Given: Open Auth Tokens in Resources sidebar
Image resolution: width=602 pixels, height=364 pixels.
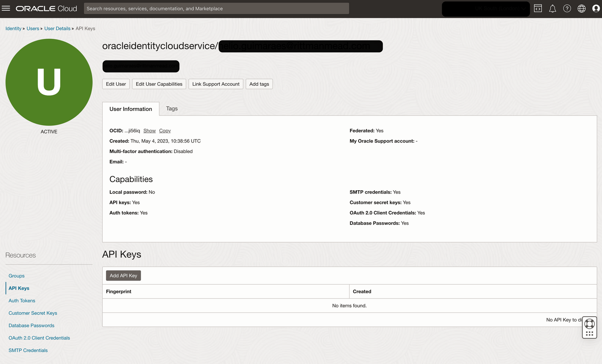Looking at the screenshot, I should 22,300.
